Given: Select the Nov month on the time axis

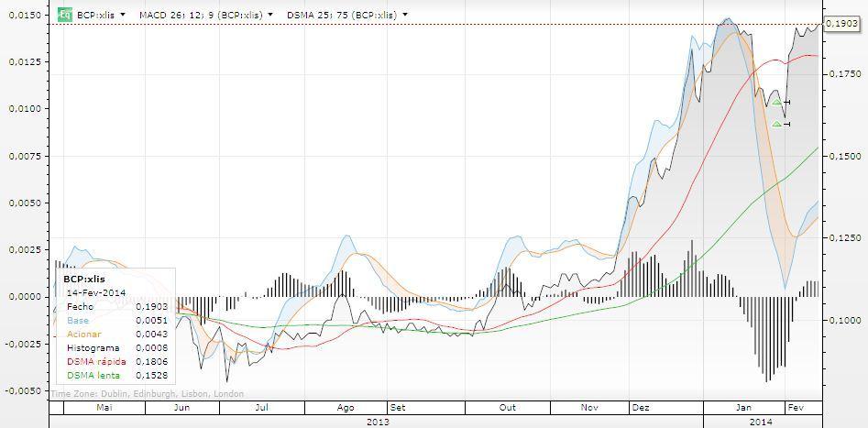Looking at the screenshot, I should click(590, 408).
